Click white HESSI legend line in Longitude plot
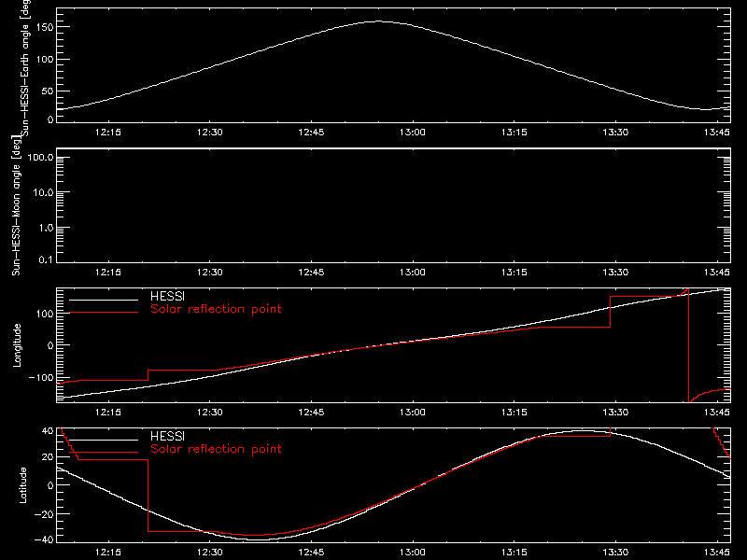 [x=104, y=300]
